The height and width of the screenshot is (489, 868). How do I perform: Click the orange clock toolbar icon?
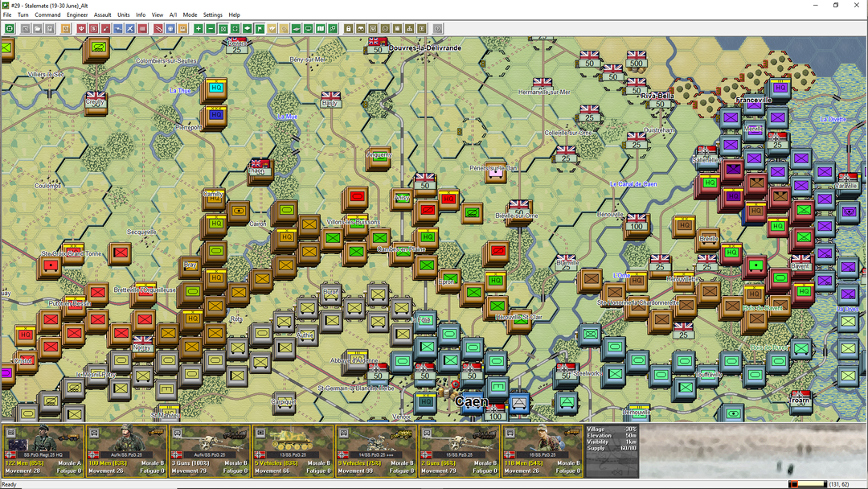(x=66, y=28)
